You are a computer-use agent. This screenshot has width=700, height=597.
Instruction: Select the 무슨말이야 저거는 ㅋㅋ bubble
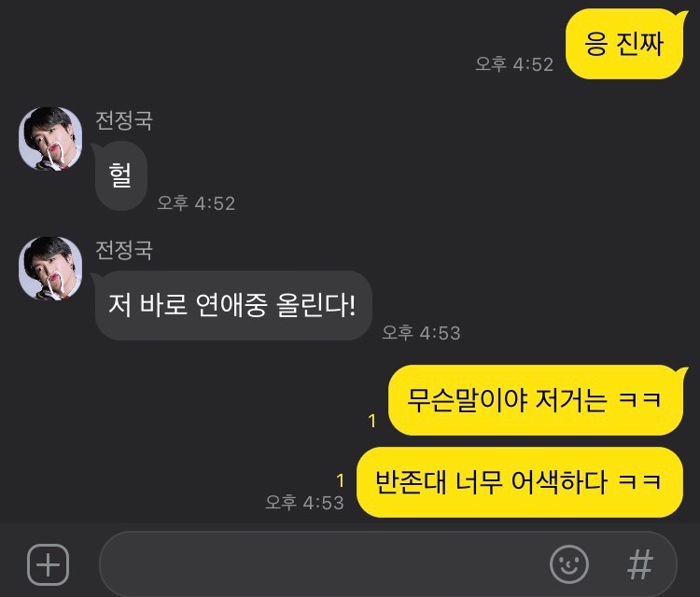pos(537,400)
